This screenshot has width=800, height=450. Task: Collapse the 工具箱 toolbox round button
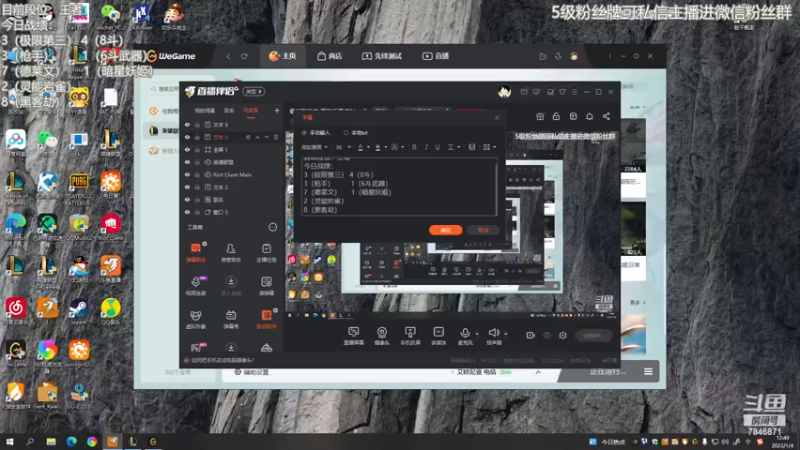pyautogui.click(x=273, y=227)
